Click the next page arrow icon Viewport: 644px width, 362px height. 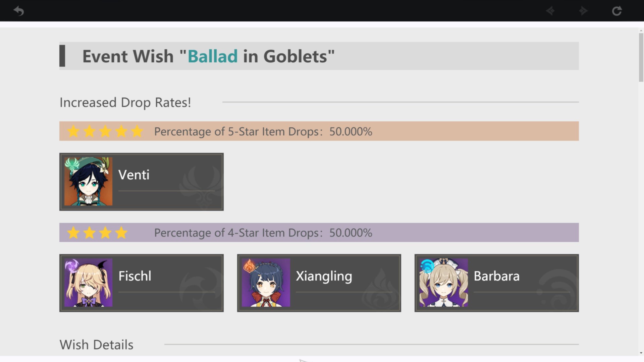[583, 11]
